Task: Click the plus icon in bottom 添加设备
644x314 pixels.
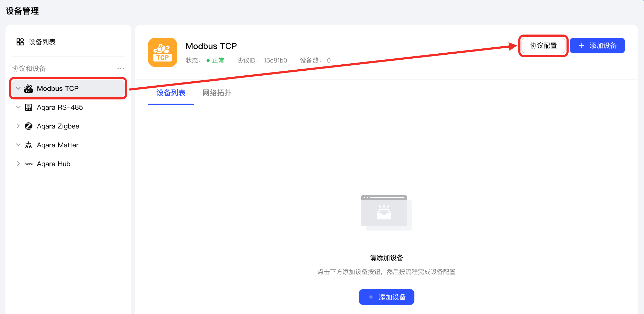Action: (x=371, y=297)
